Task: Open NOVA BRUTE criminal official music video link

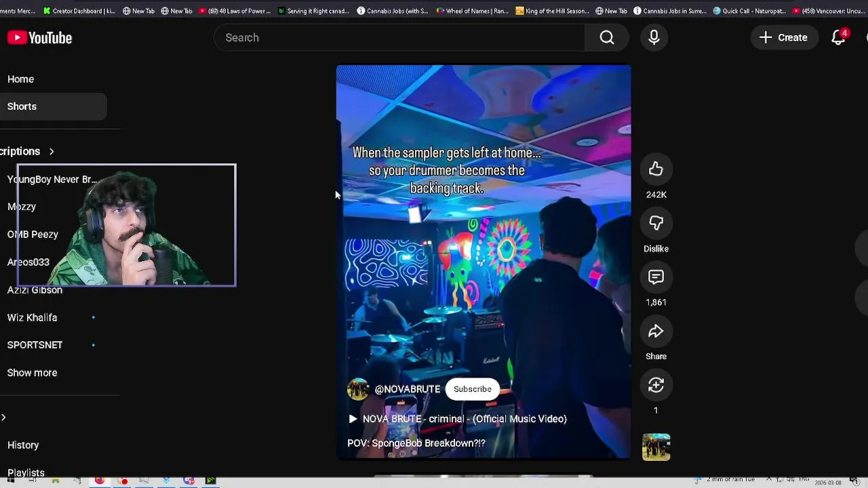Action: tap(458, 419)
